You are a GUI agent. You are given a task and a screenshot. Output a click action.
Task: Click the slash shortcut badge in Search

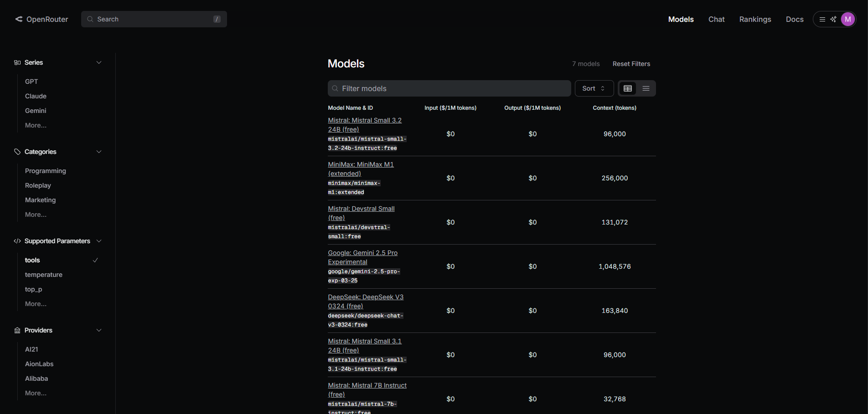tap(217, 19)
